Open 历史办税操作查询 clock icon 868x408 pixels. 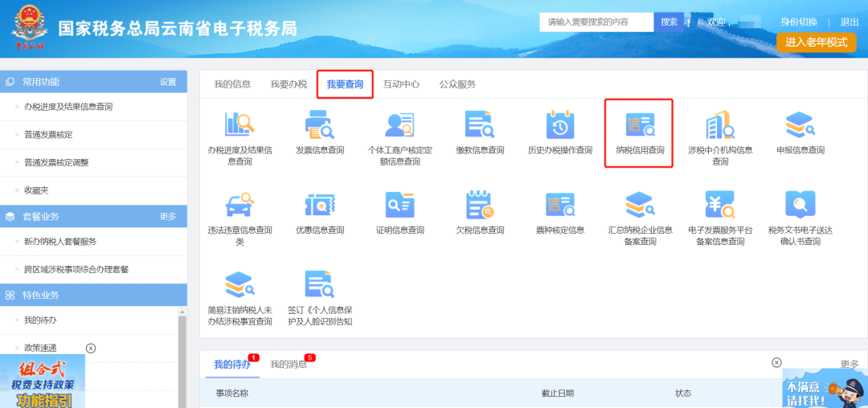pos(559,126)
